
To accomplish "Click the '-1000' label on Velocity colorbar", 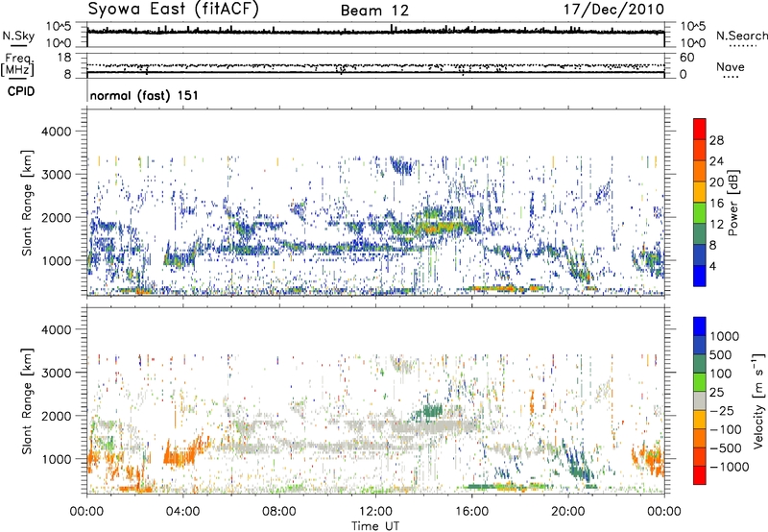I will click(x=730, y=467).
